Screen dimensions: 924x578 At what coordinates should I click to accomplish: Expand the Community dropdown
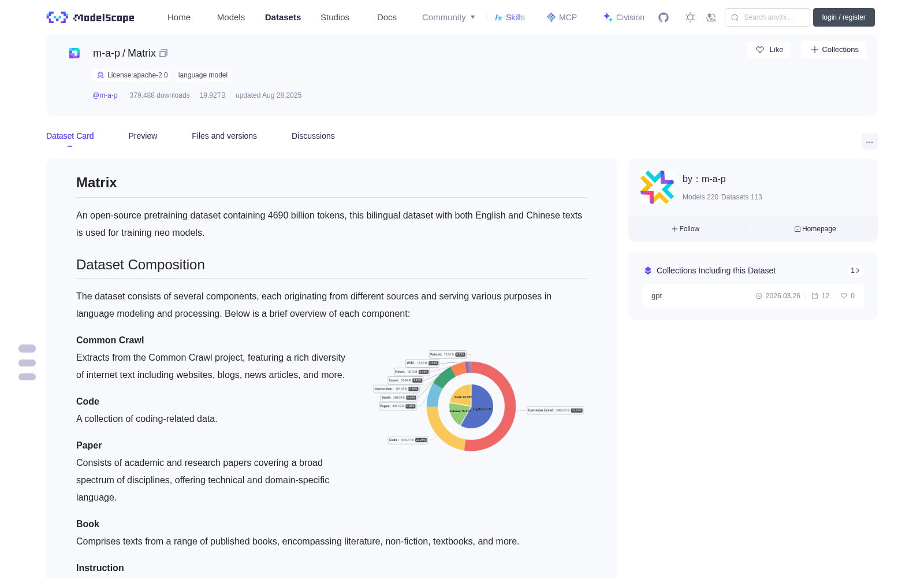(x=449, y=17)
